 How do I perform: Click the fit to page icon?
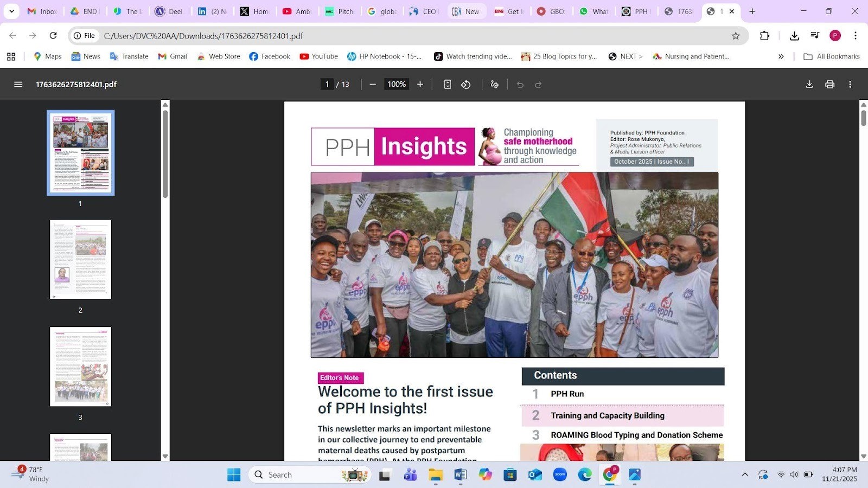pos(448,85)
